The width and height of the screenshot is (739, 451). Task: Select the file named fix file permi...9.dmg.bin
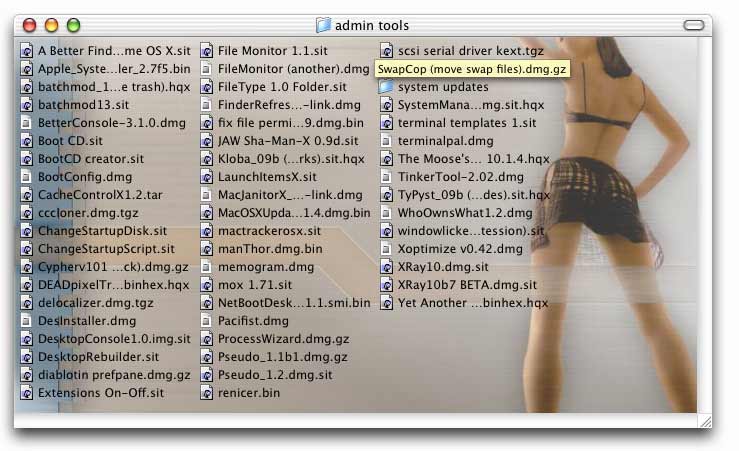pyautogui.click(x=291, y=123)
